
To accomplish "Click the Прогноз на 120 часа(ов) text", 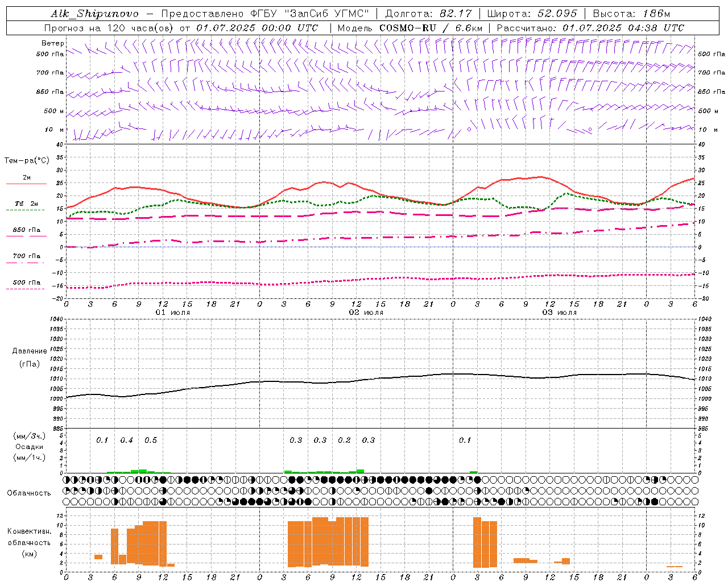I will coord(110,28).
